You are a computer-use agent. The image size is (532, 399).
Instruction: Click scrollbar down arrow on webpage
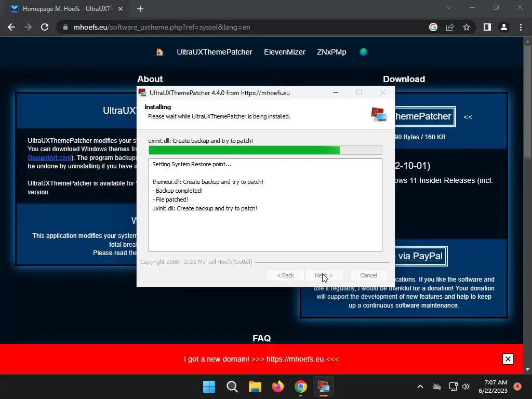pos(527,369)
